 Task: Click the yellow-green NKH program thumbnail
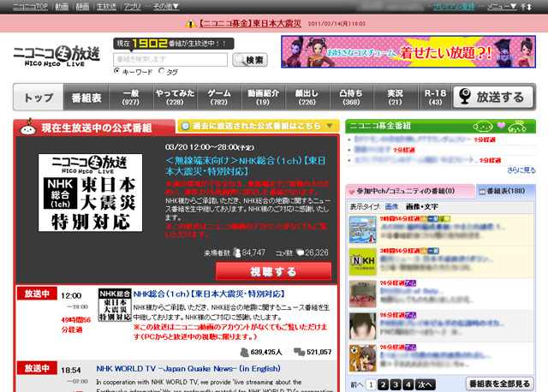pyautogui.click(x=363, y=261)
